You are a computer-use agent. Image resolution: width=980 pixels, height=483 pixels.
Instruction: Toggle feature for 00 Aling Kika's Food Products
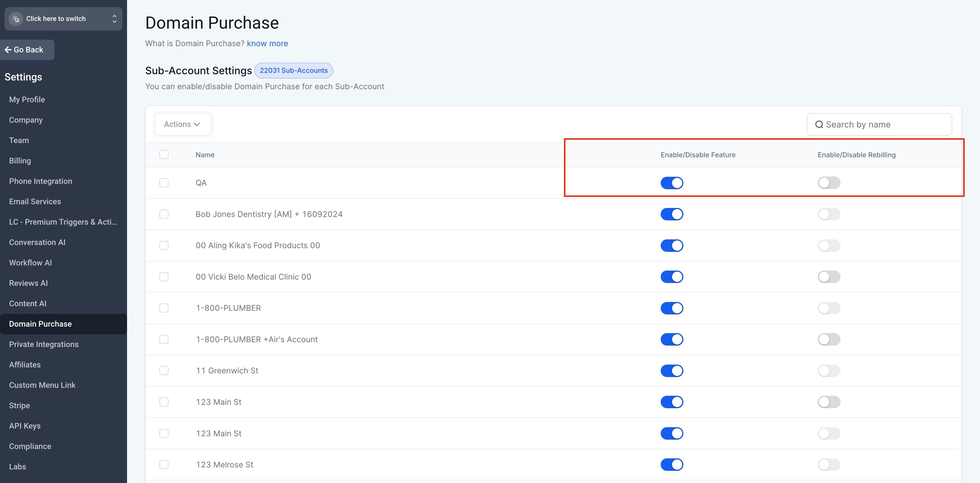coord(672,246)
